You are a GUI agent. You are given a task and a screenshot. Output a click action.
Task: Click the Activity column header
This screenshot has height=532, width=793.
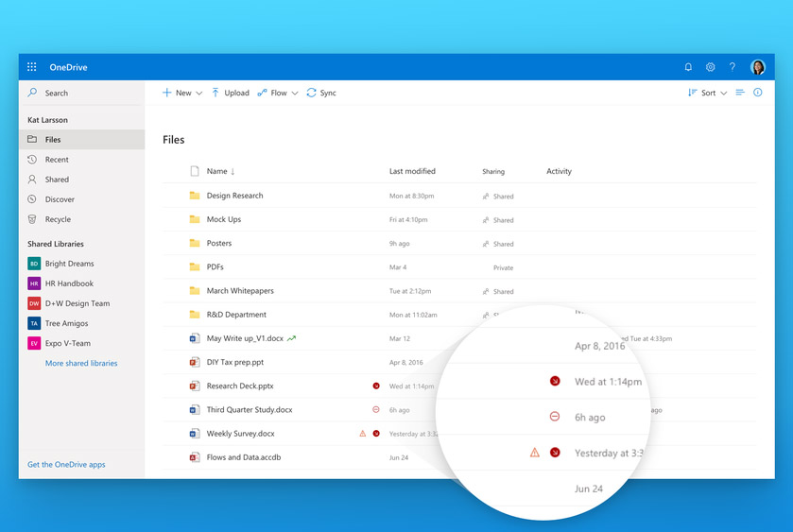559,171
